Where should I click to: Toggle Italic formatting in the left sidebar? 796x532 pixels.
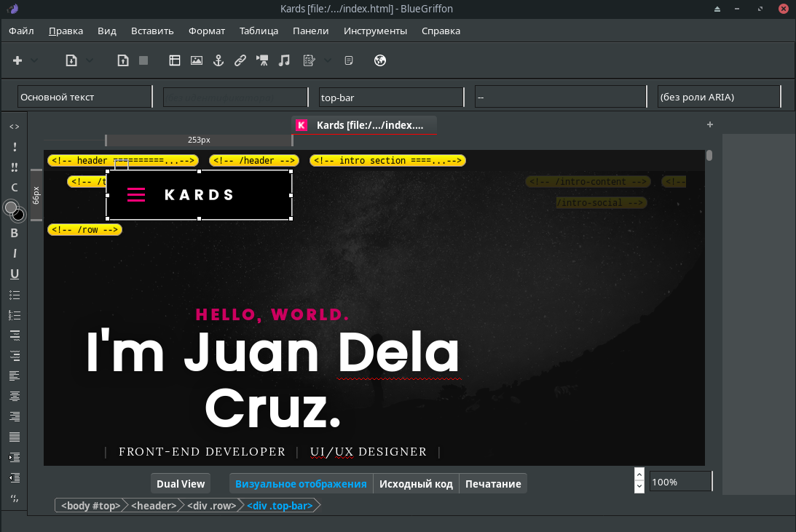(x=14, y=254)
